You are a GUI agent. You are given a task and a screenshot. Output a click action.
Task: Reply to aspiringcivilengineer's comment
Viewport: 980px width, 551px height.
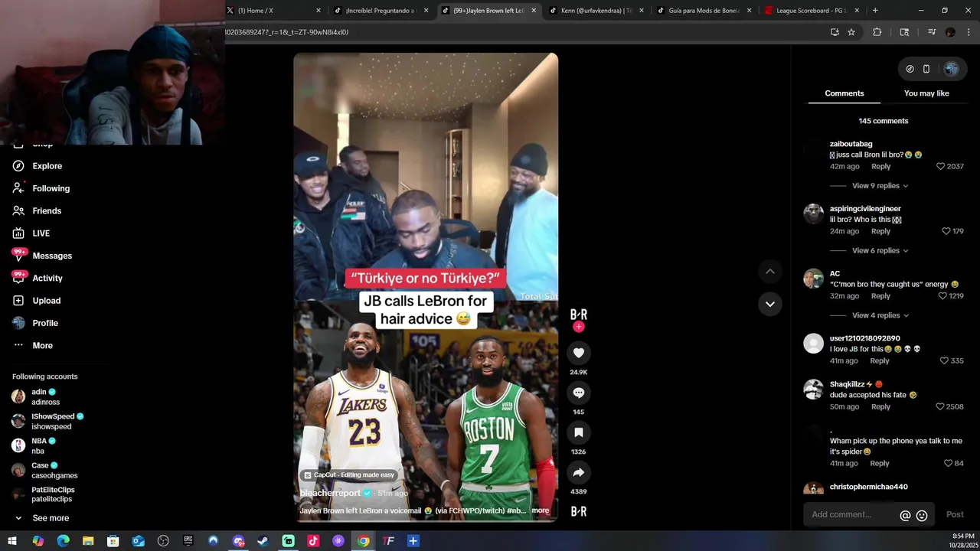pyautogui.click(x=880, y=231)
